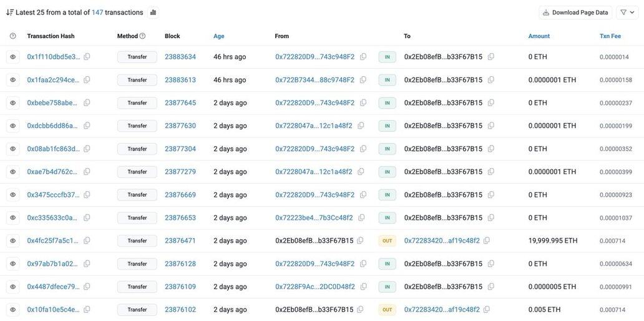The width and height of the screenshot is (644, 321).
Task: Click the Age column header
Action: (218, 36)
